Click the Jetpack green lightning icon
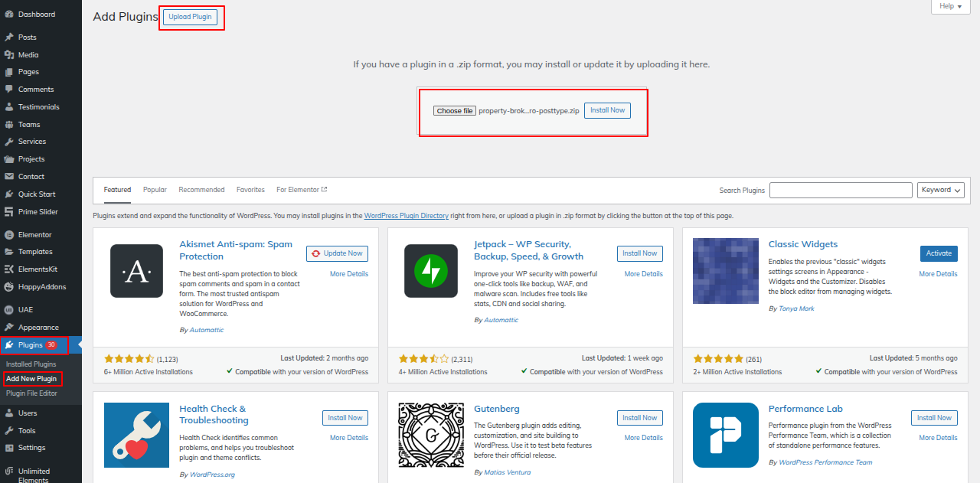This screenshot has height=483, width=980. coord(431,270)
